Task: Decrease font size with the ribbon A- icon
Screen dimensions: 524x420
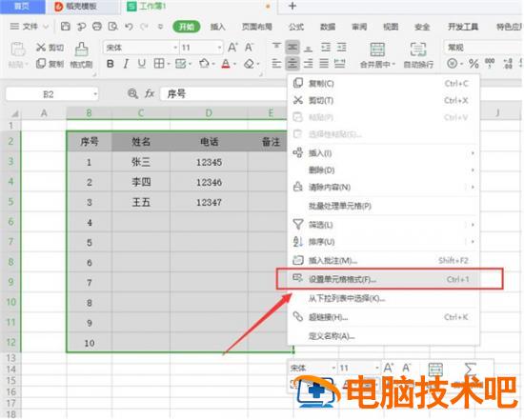Action: tap(249, 48)
